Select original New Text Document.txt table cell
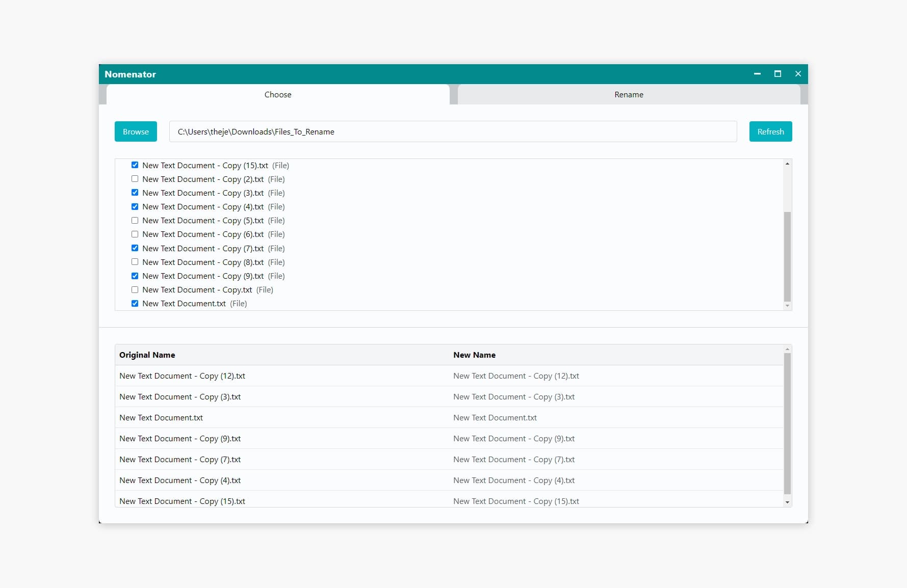Image resolution: width=907 pixels, height=588 pixels. [x=282, y=417]
